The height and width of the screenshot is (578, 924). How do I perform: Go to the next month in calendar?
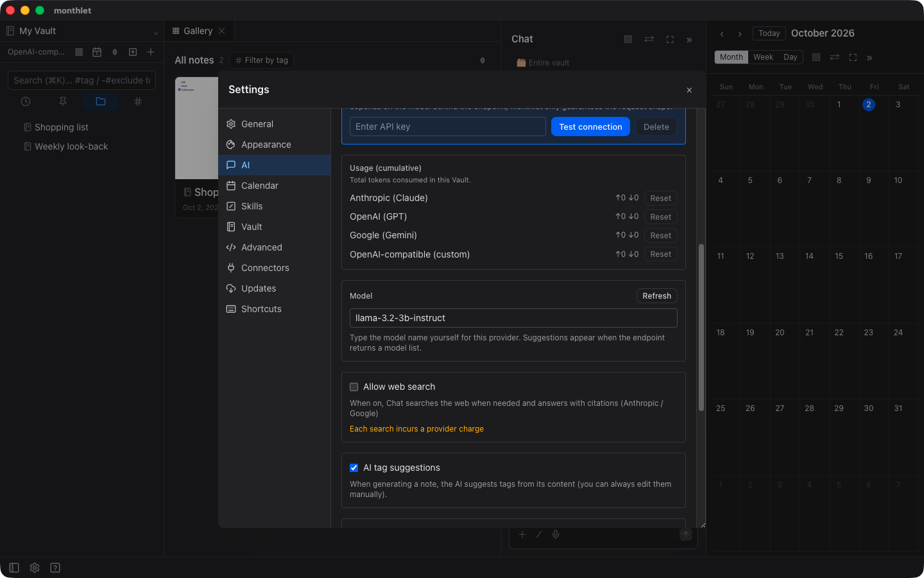coord(740,34)
